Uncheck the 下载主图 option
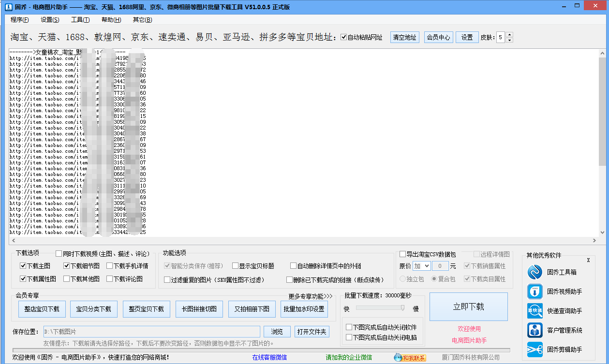 point(23,266)
